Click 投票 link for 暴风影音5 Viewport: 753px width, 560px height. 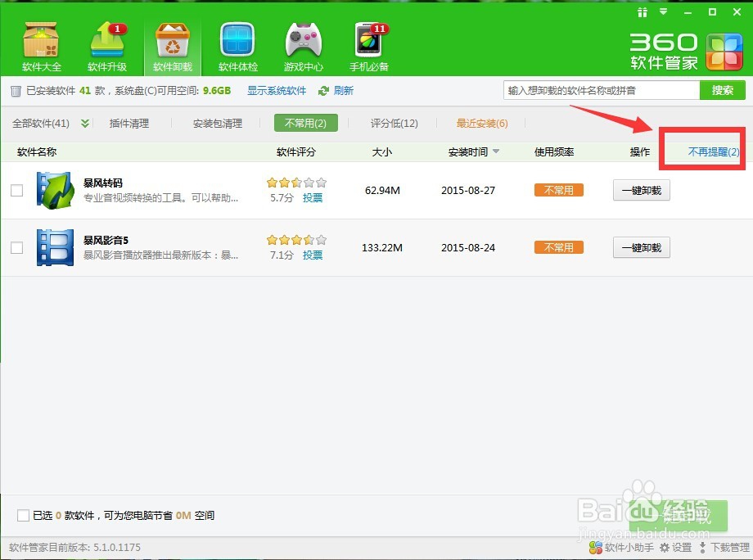click(x=313, y=255)
